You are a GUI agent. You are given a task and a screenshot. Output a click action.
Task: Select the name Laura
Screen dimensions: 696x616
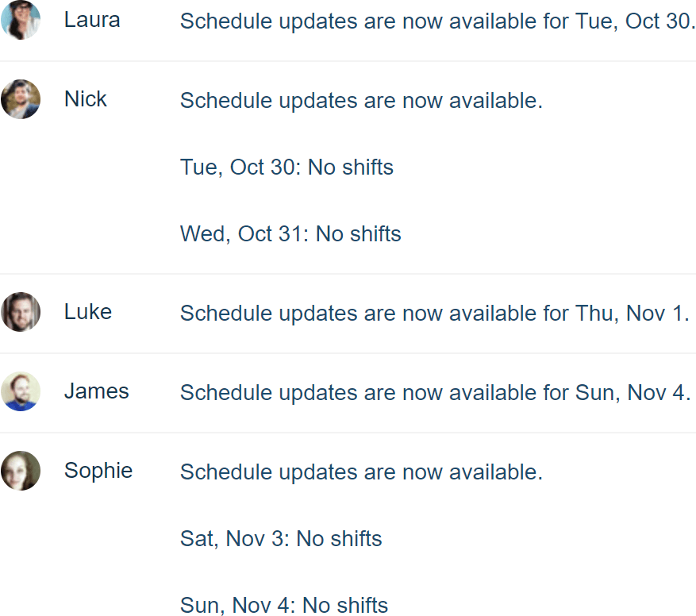tap(92, 20)
